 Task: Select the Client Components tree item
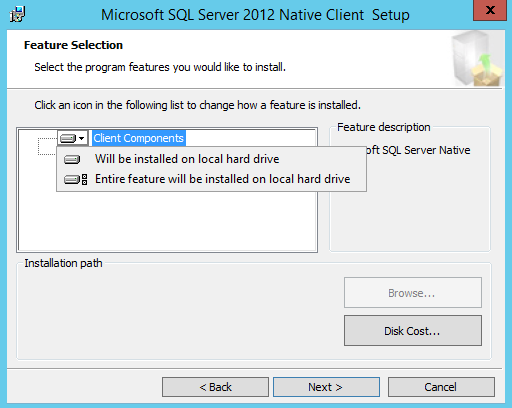(138, 138)
